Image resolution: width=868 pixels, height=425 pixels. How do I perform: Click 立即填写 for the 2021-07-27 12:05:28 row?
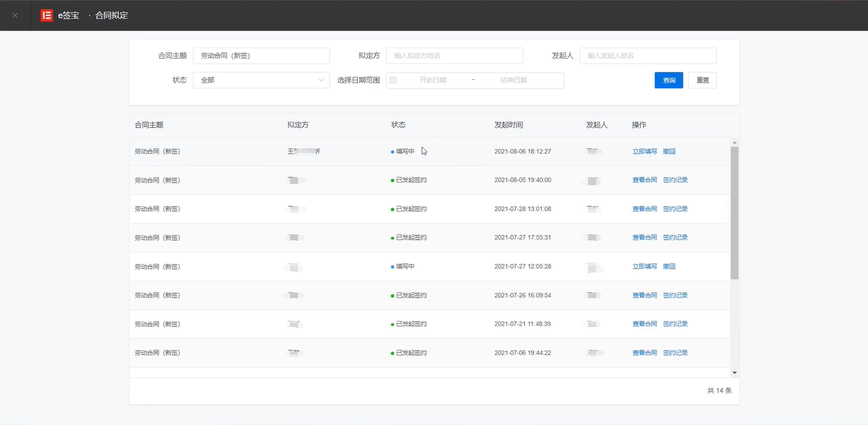[644, 267]
